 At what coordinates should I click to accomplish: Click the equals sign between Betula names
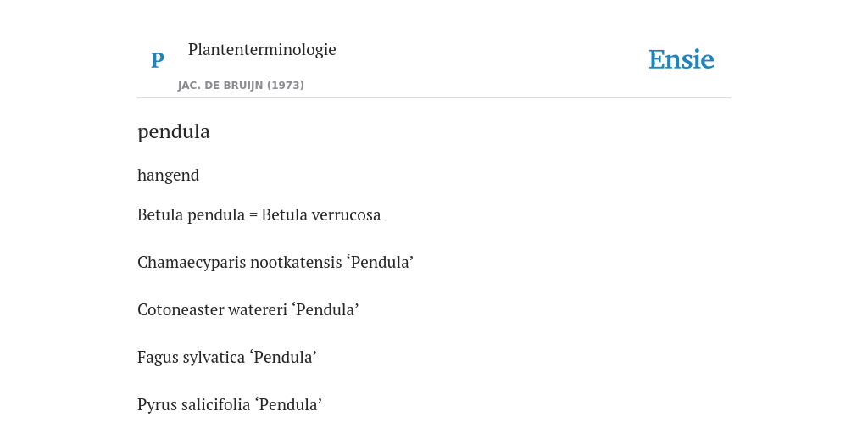253,215
